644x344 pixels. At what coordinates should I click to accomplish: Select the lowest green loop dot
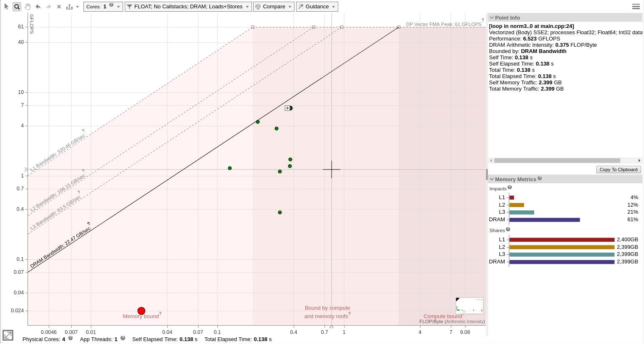click(280, 212)
